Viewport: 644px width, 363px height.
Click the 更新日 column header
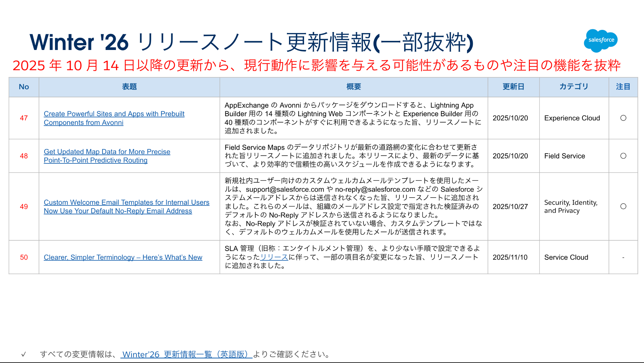coord(513,87)
